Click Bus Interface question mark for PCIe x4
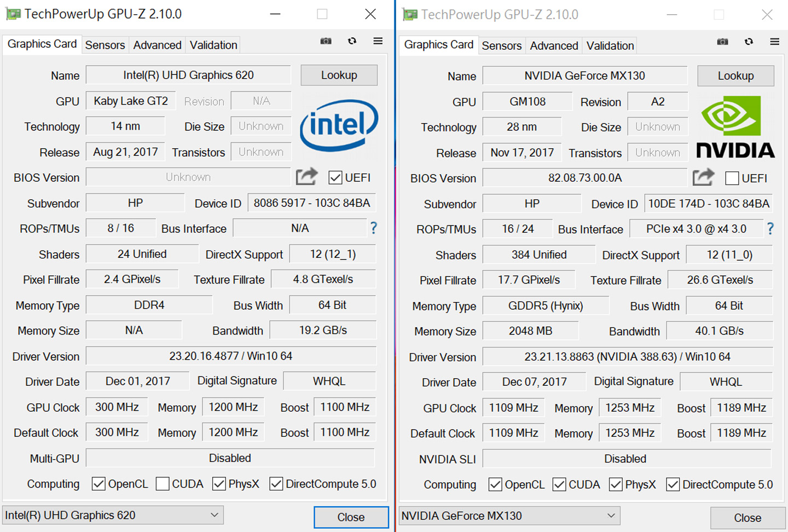Screen dimensions: 788x532 tap(770, 229)
